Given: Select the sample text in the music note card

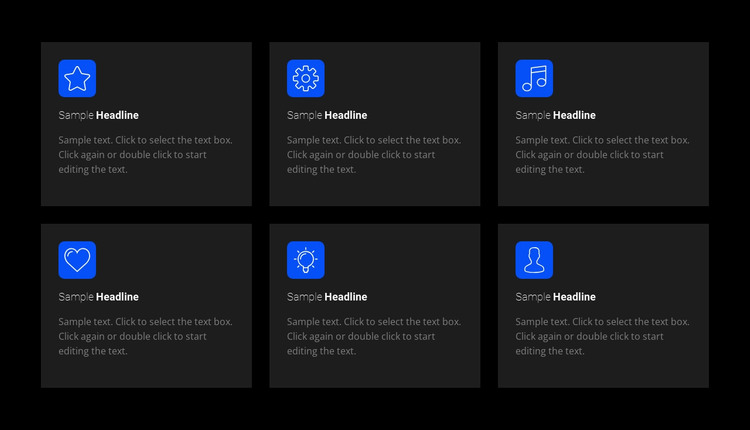Looking at the screenshot, I should [x=603, y=154].
